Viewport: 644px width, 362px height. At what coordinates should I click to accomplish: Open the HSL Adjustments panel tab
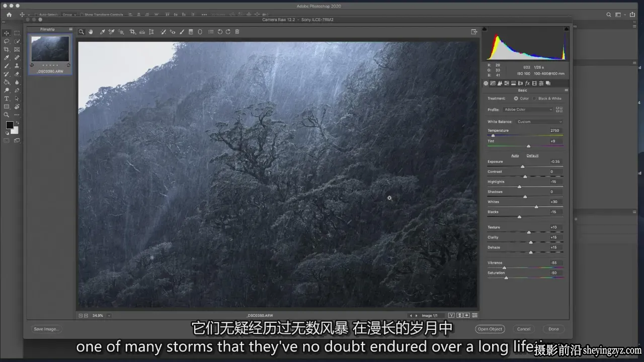507,83
